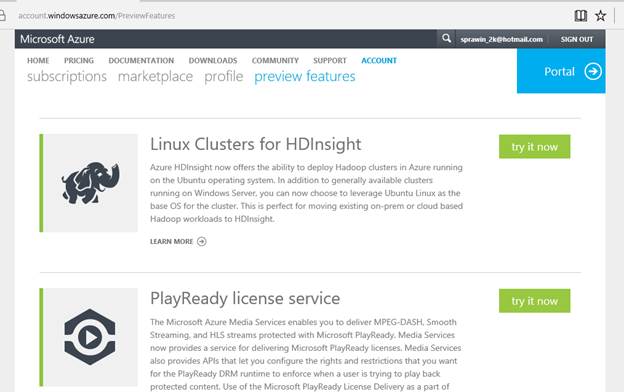The image size is (624, 392).
Task: Select the preview features tab
Action: click(304, 76)
